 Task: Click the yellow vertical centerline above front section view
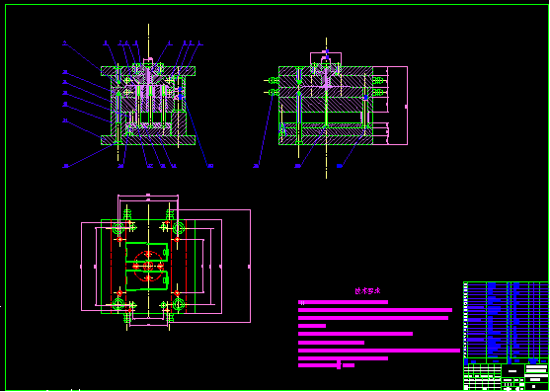click(x=148, y=41)
